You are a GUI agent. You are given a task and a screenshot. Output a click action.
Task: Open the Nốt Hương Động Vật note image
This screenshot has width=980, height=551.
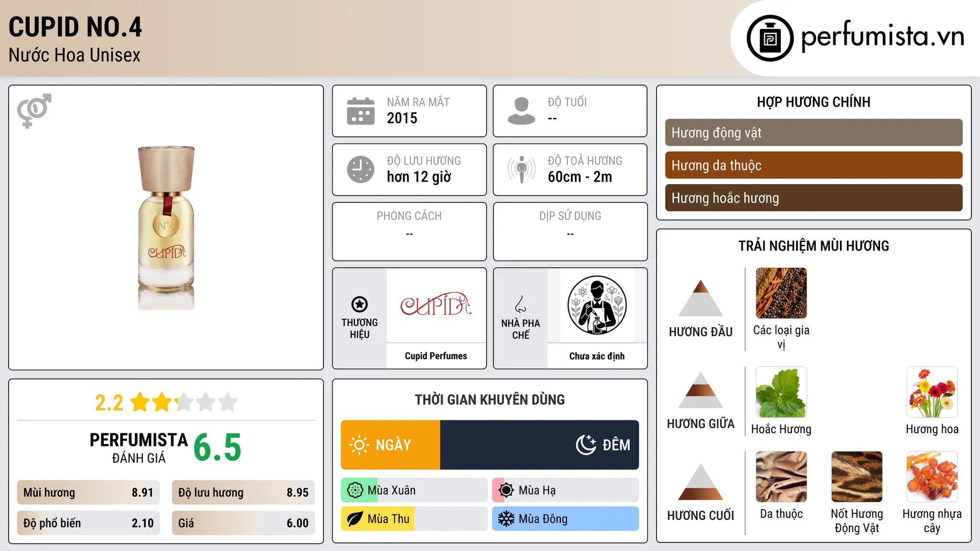coord(857,477)
